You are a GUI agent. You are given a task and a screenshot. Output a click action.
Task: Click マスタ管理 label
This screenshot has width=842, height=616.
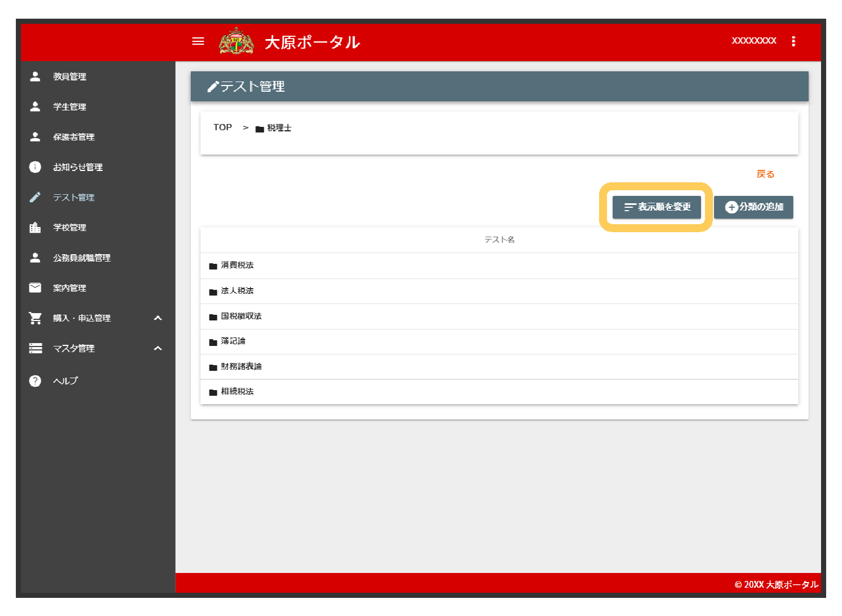click(x=74, y=348)
